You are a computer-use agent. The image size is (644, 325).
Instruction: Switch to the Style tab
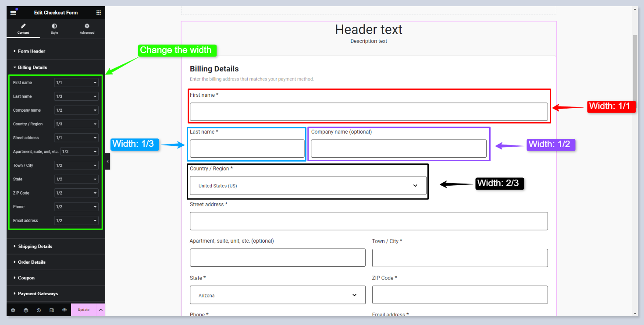[54, 29]
